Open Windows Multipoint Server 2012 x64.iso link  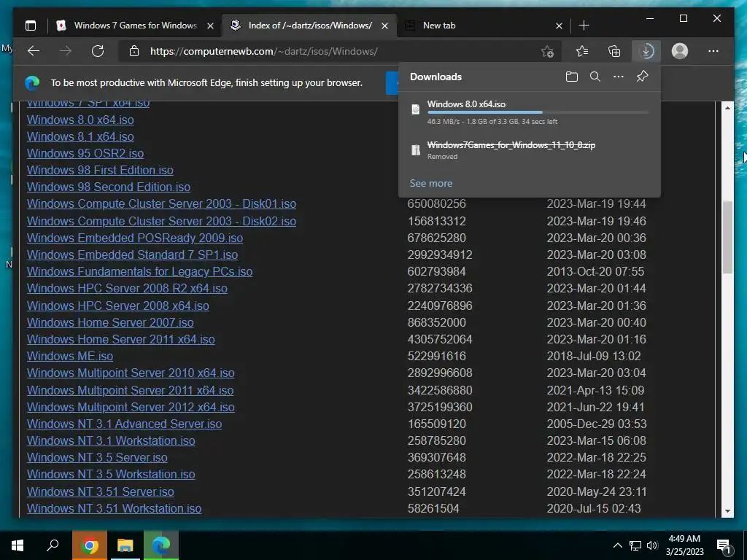(x=131, y=407)
